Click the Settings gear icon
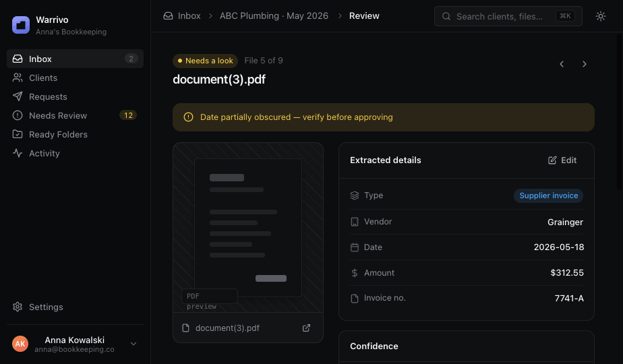Screen dimensions: 623x364 18,307
